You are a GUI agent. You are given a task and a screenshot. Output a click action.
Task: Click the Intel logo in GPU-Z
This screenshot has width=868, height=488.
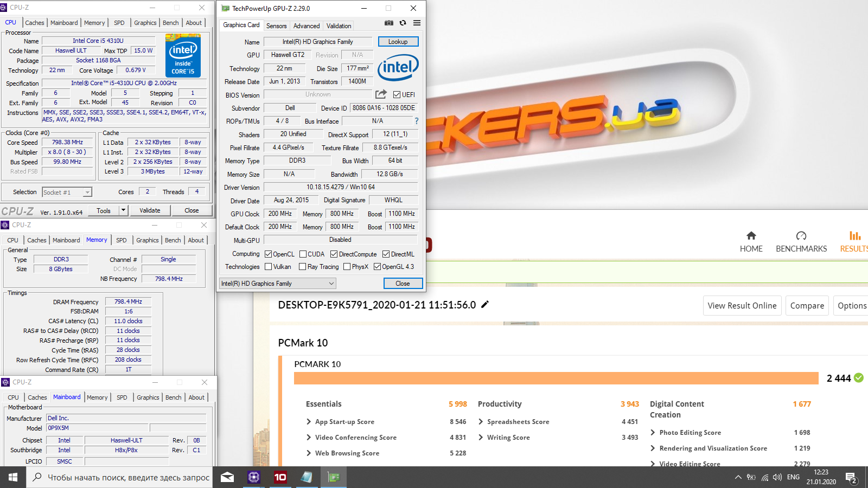pos(398,67)
